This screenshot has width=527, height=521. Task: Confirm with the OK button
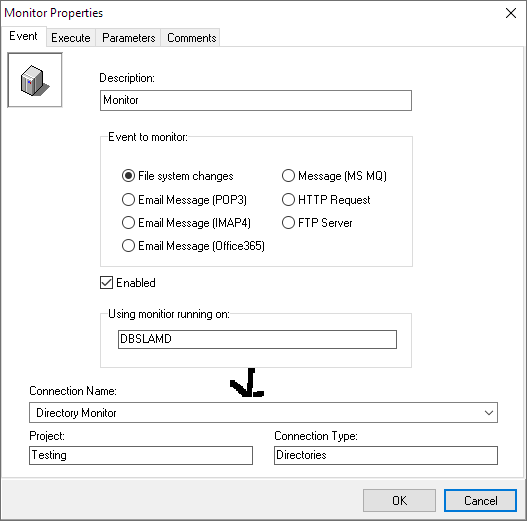coord(399,500)
